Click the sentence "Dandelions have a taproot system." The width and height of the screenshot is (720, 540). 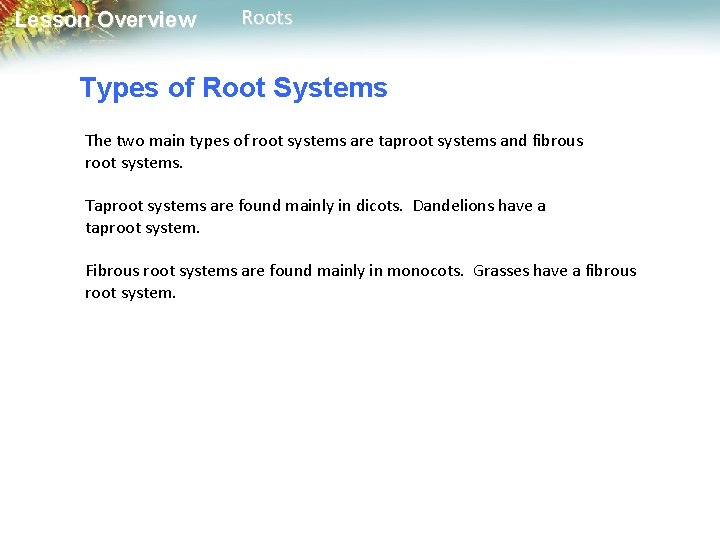point(315,217)
